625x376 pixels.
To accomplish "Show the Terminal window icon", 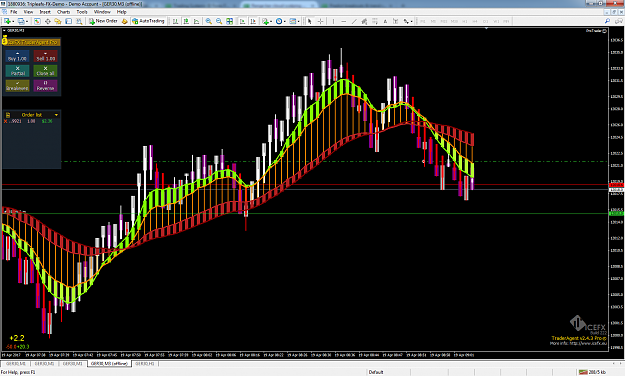I will click(69, 21).
